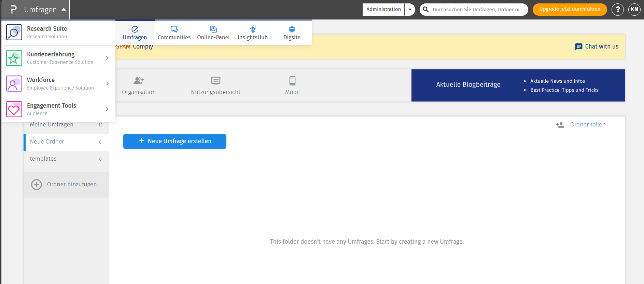Screen dimensions: 644x284
Task: Click the Ordner hinzufügen label
Action: [72, 185]
